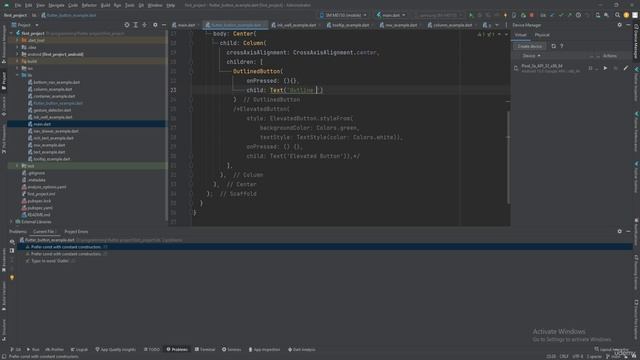Expand the test folder in project tree

(17, 166)
